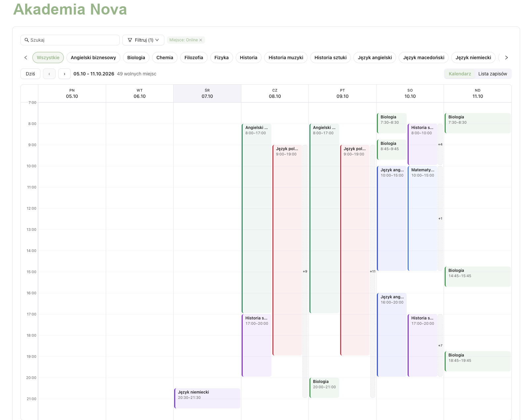Image resolution: width=524 pixels, height=420 pixels.
Task: Filter by Biologia category chip
Action: click(136, 58)
